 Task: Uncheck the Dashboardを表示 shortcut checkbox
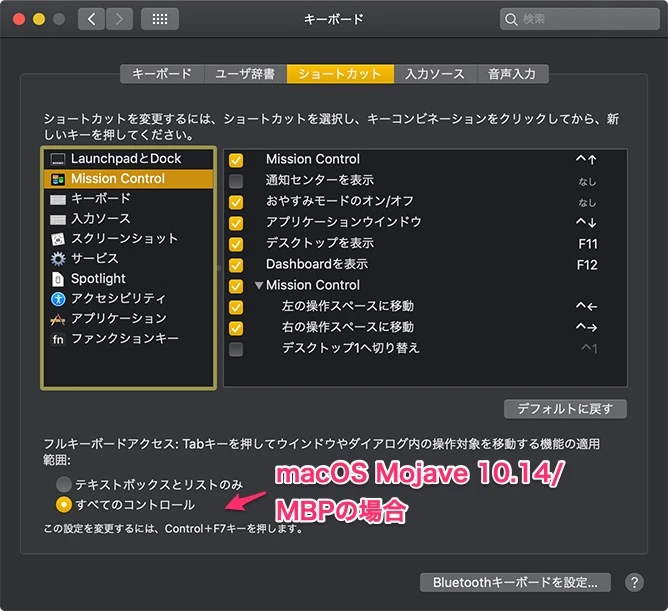[x=236, y=265]
